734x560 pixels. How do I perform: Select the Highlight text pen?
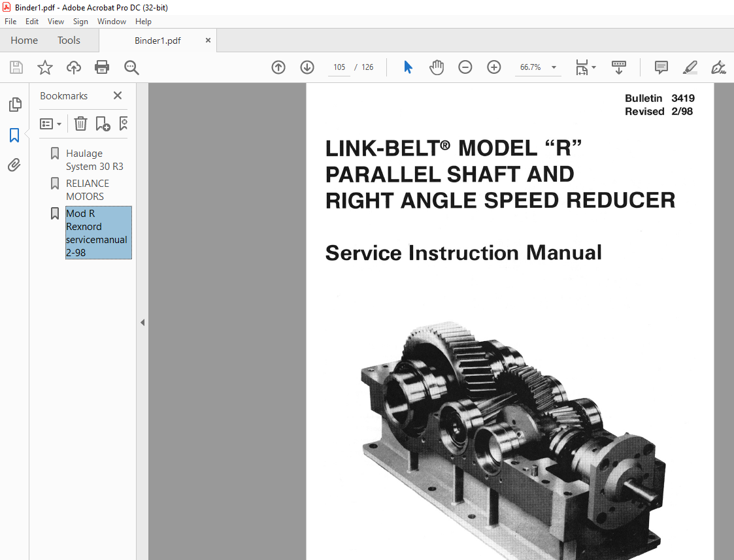pos(690,67)
